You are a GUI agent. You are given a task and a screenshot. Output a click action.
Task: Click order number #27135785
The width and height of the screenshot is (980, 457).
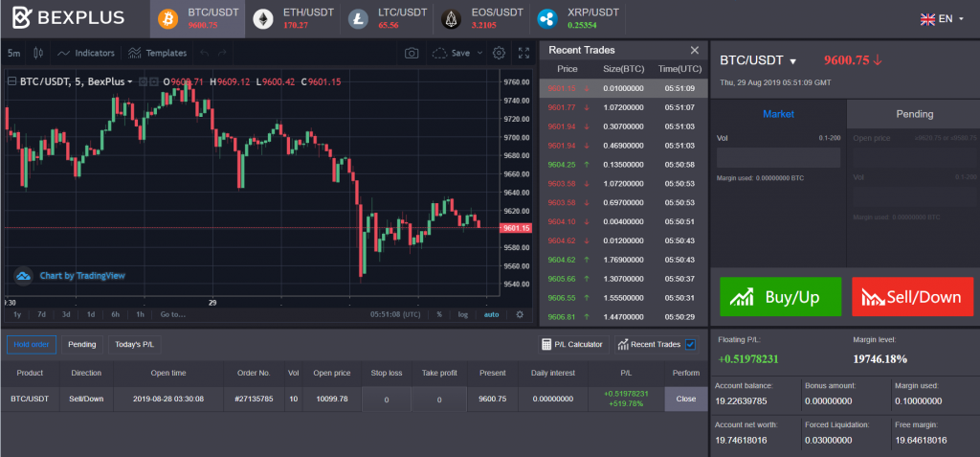pyautogui.click(x=254, y=399)
